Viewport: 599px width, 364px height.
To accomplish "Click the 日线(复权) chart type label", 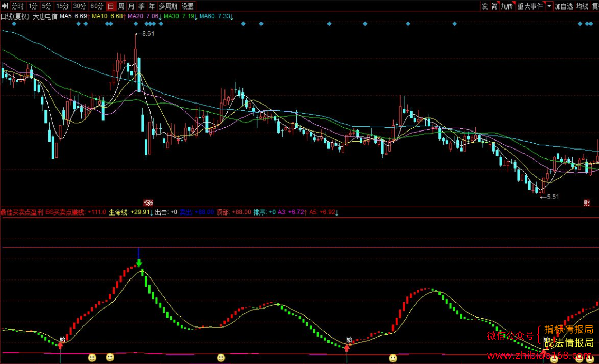I will click(15, 16).
